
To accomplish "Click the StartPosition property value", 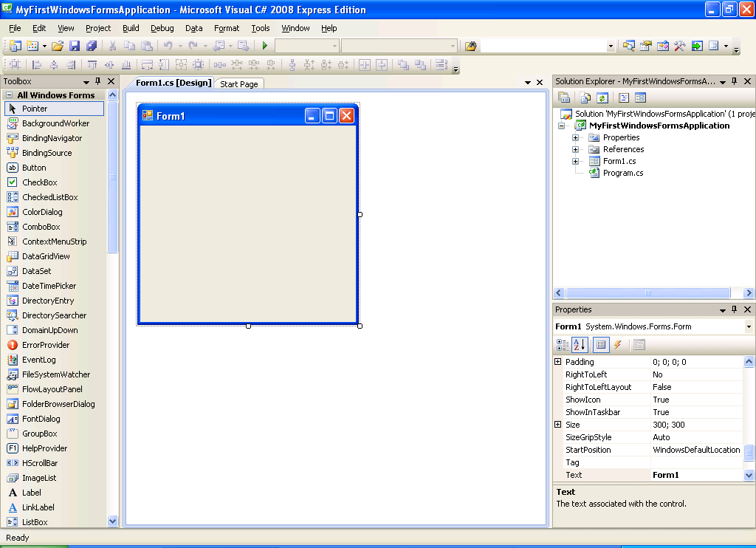I will coord(696,450).
